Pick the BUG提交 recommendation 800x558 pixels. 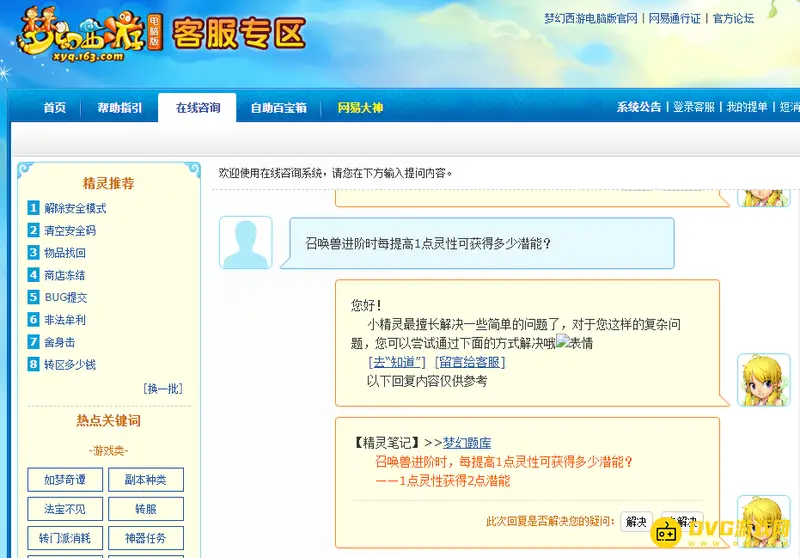pyautogui.click(x=66, y=297)
